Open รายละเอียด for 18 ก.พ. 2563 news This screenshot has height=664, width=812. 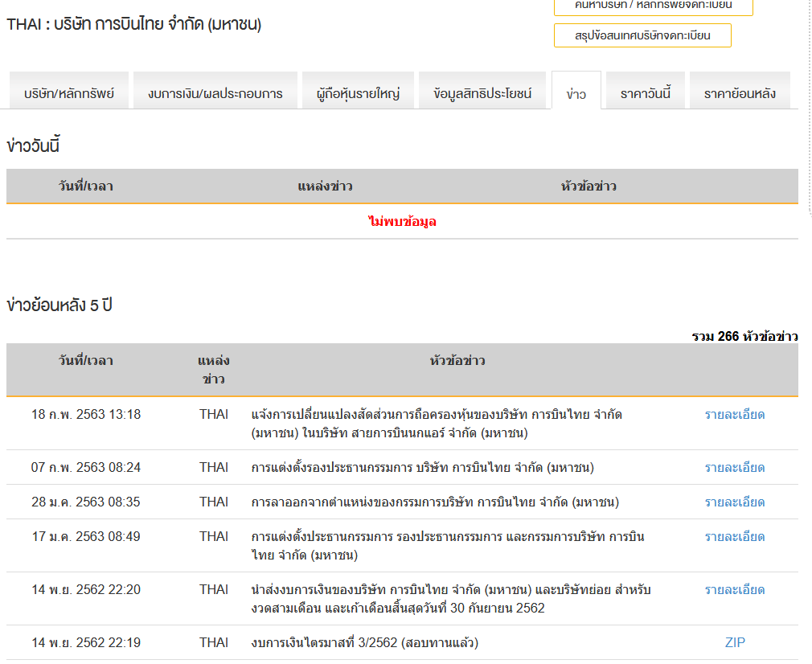point(734,414)
